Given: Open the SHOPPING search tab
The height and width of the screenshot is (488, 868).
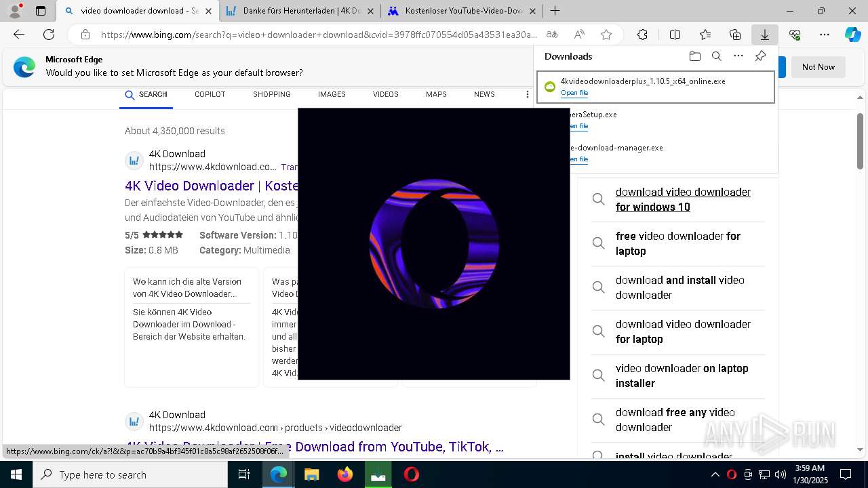Looking at the screenshot, I should point(272,94).
